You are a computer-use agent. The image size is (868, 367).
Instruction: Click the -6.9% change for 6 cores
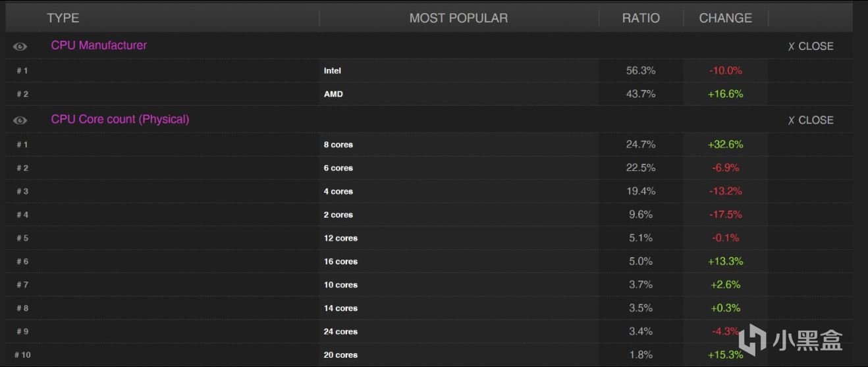pos(726,168)
